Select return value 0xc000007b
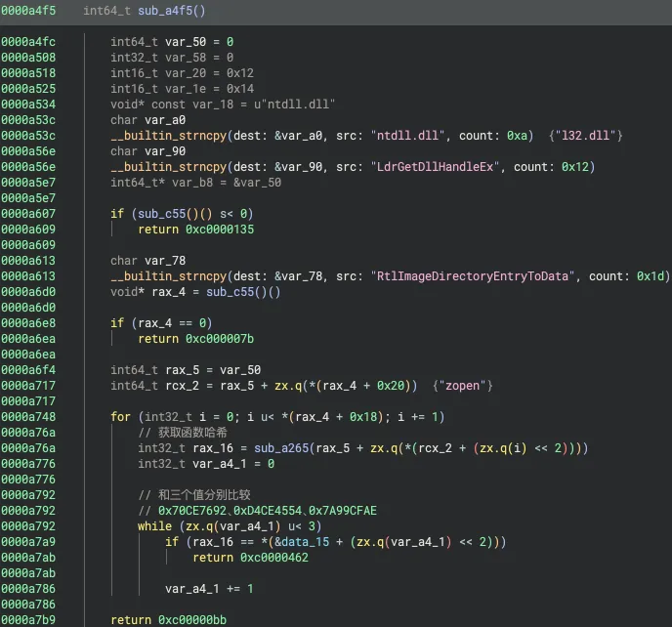Viewport: 672px width, 627px height. 220,339
